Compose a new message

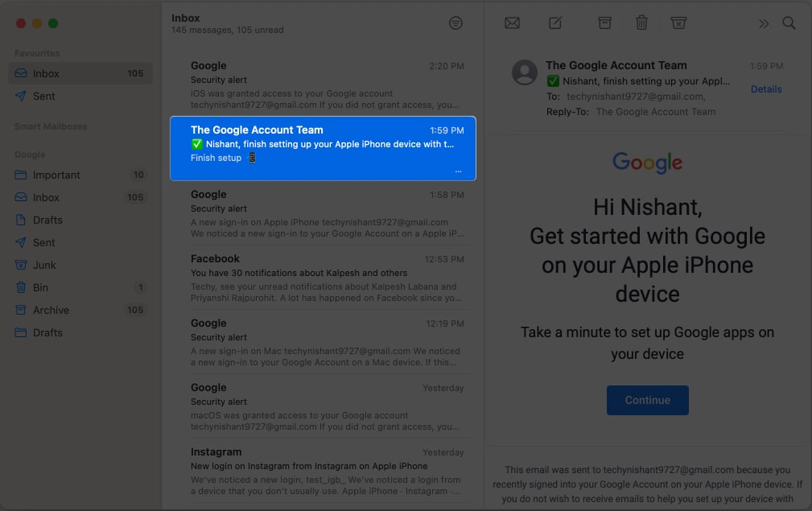coord(555,23)
